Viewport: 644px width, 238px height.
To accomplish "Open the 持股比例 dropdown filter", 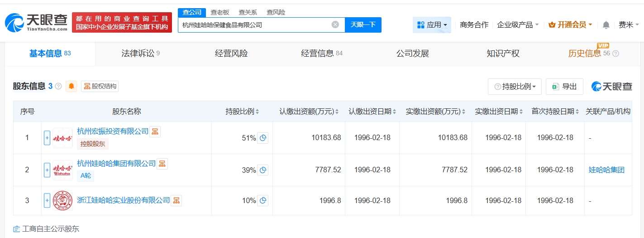I will [515, 87].
